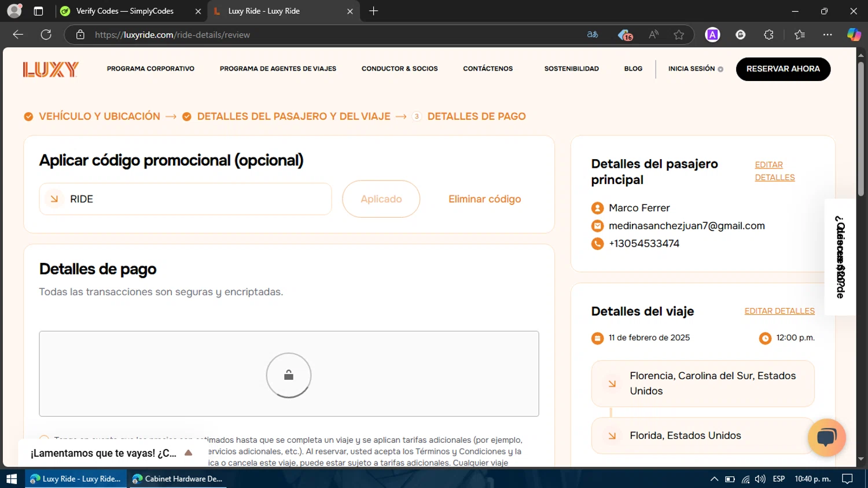The height and width of the screenshot is (488, 868).
Task: Edit main passenger details link
Action: pyautogui.click(x=775, y=171)
